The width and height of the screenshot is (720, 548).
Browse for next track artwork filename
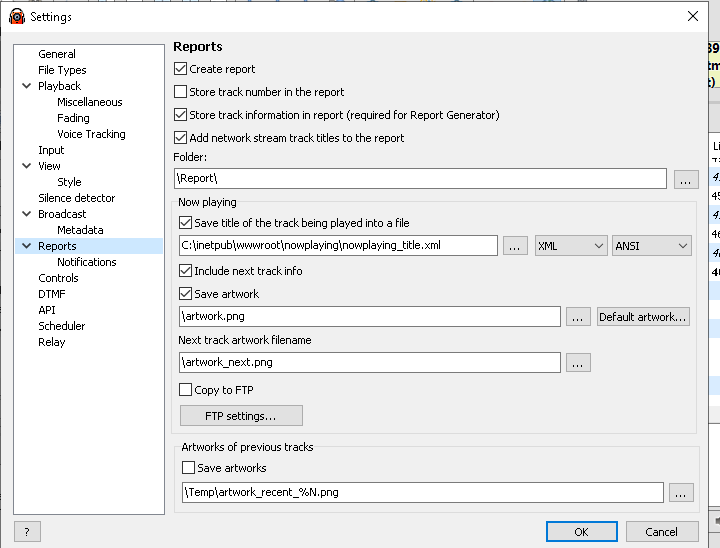(x=578, y=363)
